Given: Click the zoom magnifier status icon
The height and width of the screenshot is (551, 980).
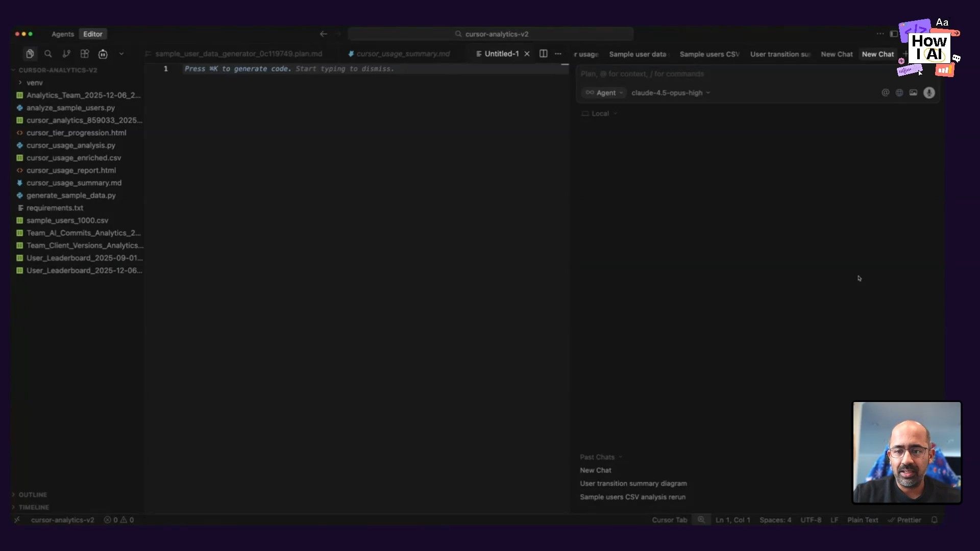Looking at the screenshot, I should tap(701, 520).
